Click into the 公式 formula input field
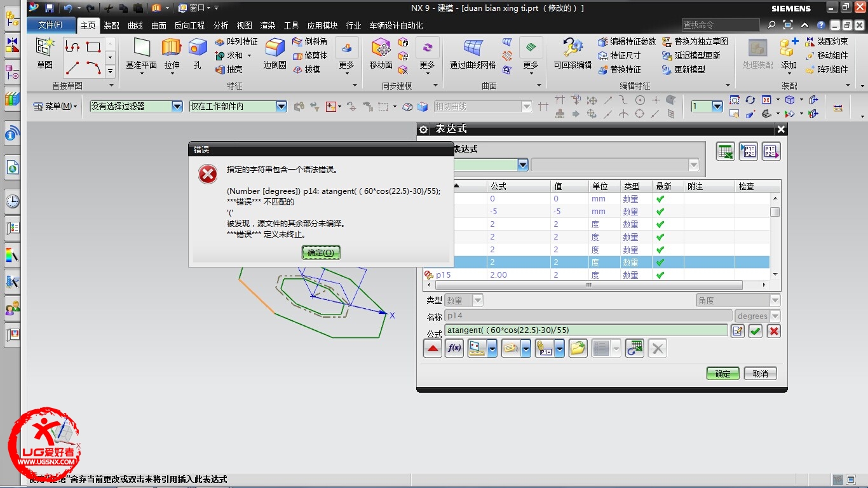This screenshot has width=868, height=488. [586, 330]
